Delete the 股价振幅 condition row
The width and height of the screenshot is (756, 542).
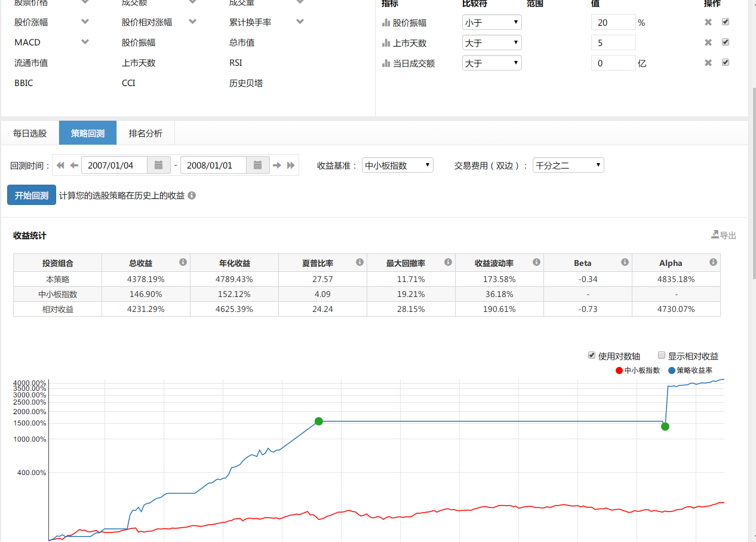pos(708,23)
